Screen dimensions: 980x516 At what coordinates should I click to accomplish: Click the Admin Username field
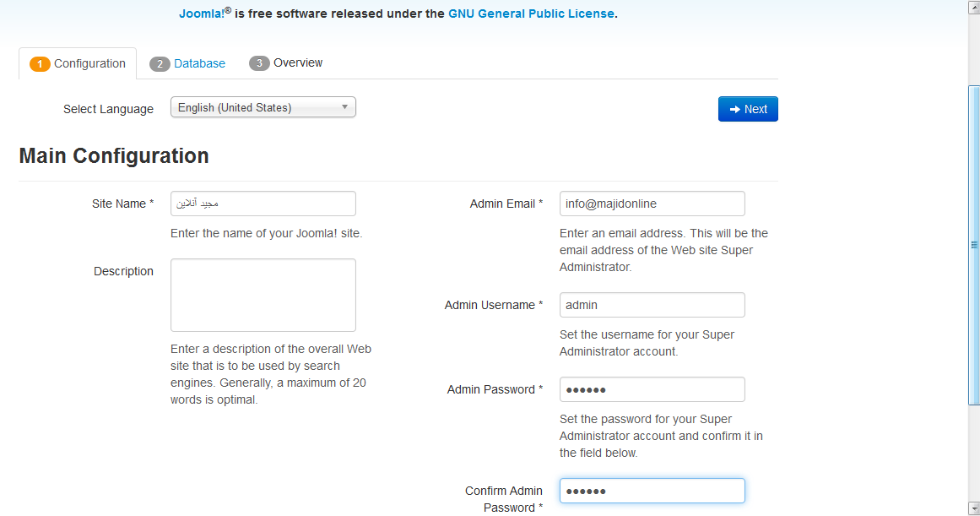pos(652,305)
